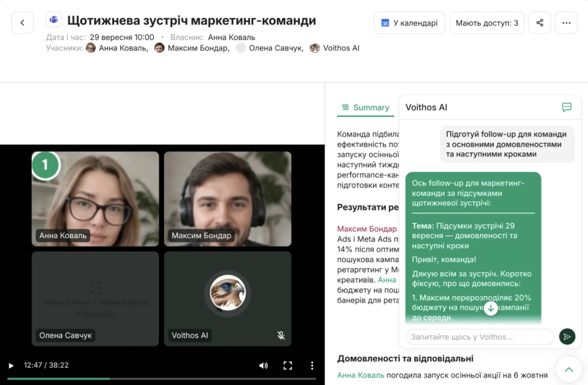The width and height of the screenshot is (588, 385).
Task: Select the Summary tab
Action: click(366, 108)
